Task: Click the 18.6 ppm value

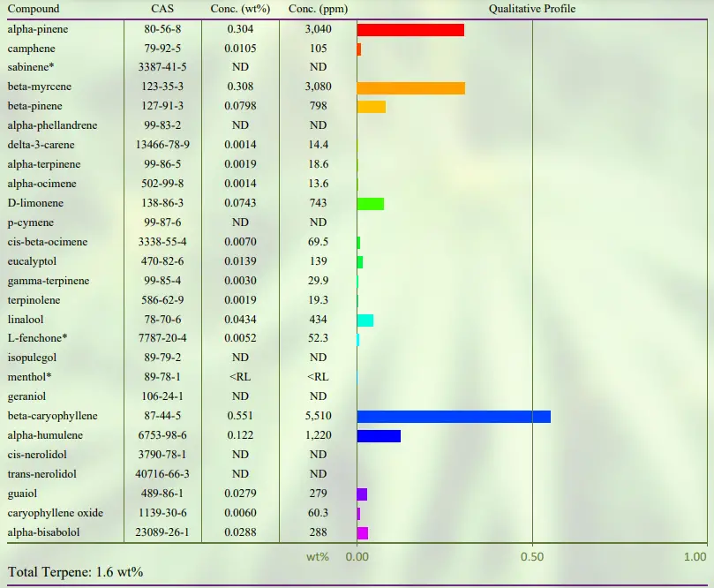Action: (x=319, y=164)
